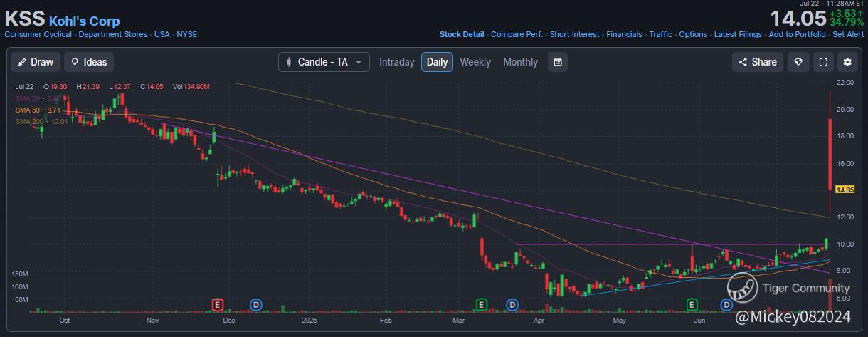Open the Financials link
Viewport: 868px width, 337px height.
(x=625, y=34)
